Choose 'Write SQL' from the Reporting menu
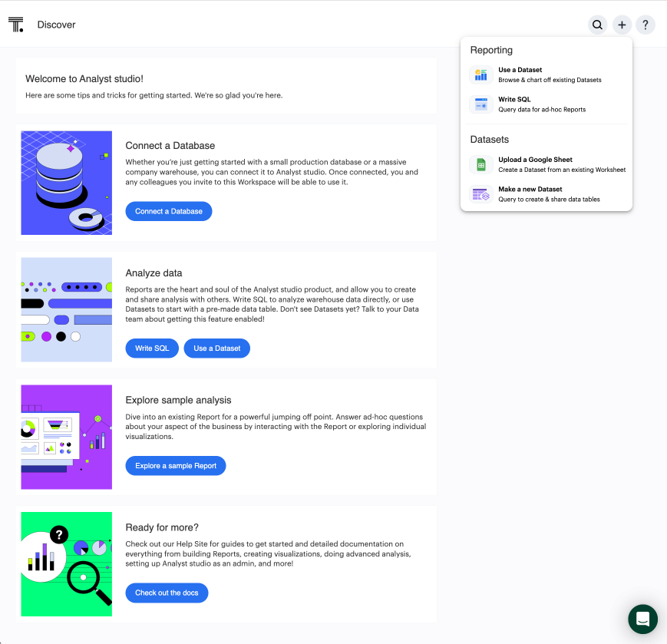Viewport: 667px width, 644px height. point(514,100)
